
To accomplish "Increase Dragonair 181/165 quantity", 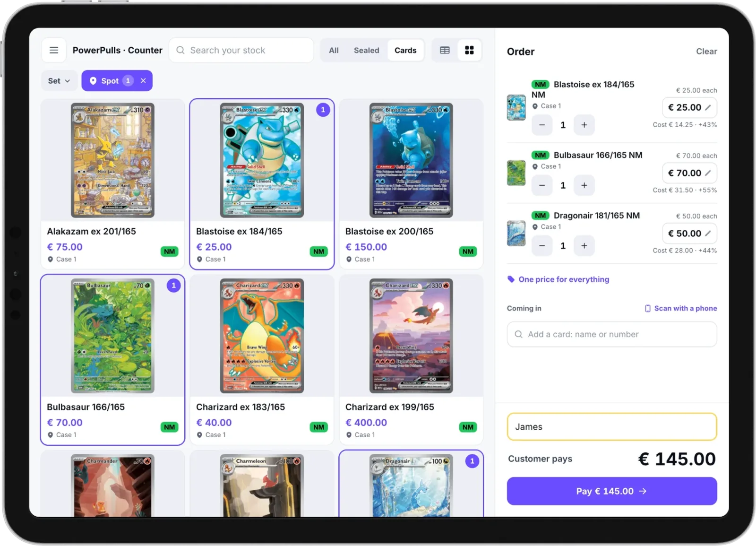I will coord(584,246).
